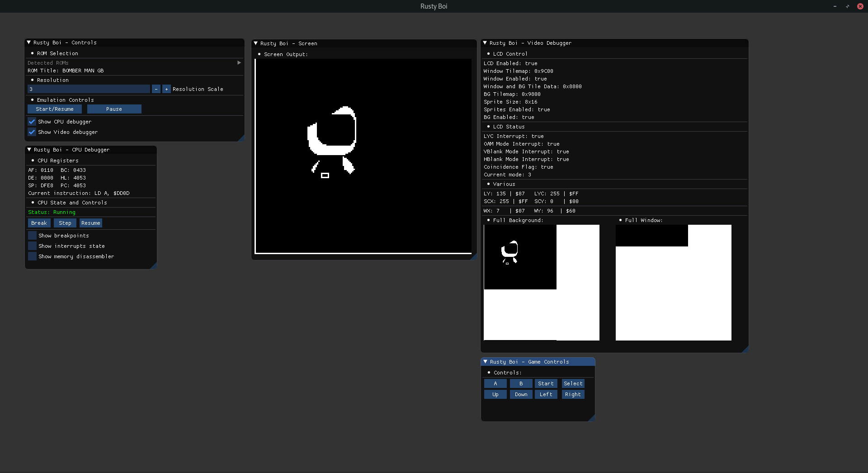Collapse the Video Debugger panel
This screenshot has height=473, width=868.
(485, 43)
